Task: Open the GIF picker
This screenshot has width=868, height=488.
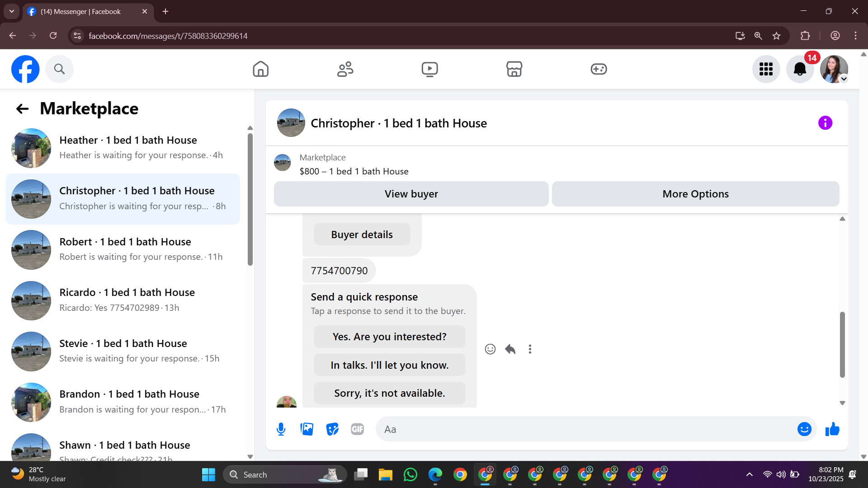Action: [x=357, y=429]
